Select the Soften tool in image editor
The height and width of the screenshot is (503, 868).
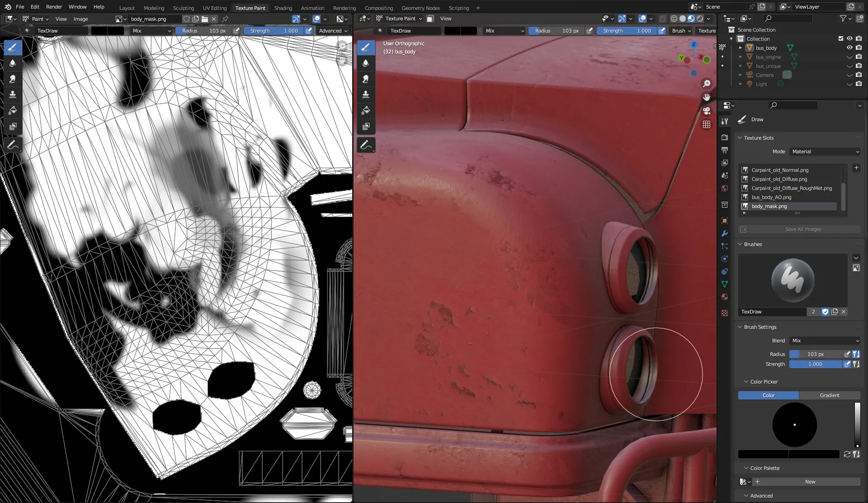(13, 63)
